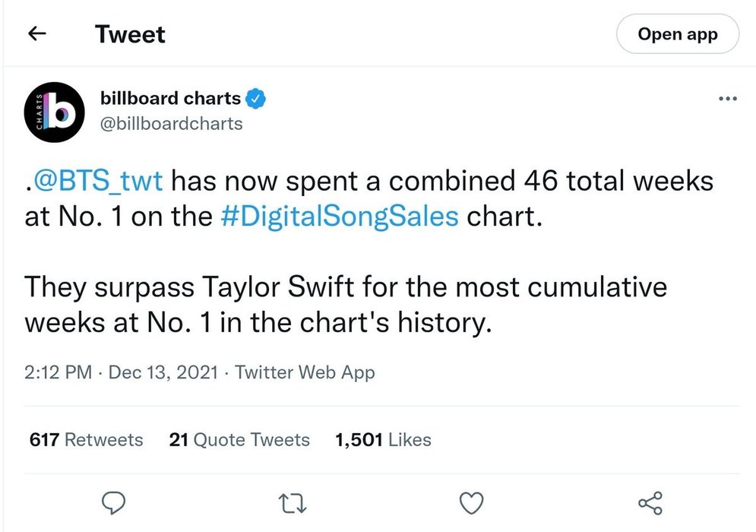Image resolution: width=756 pixels, height=532 pixels.
Task: Reply using the speech bubble icon
Action: [113, 502]
